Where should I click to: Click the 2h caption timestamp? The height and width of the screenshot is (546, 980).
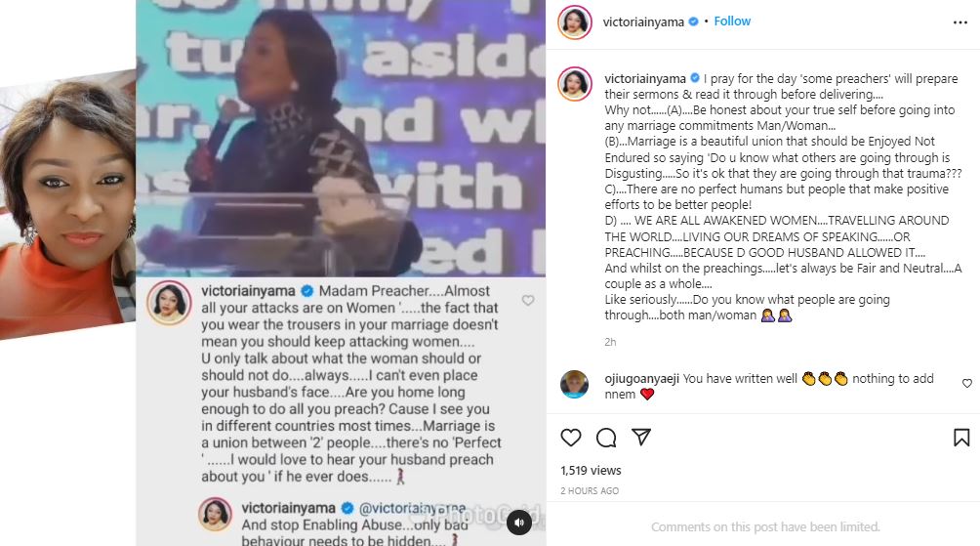tap(610, 342)
